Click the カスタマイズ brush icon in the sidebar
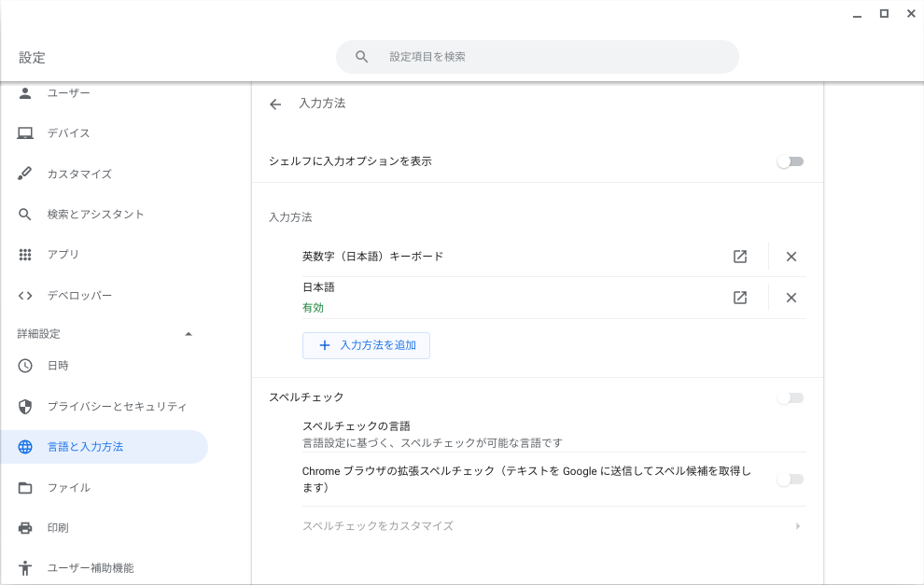Screen dimensions: 924x585 tap(25, 174)
